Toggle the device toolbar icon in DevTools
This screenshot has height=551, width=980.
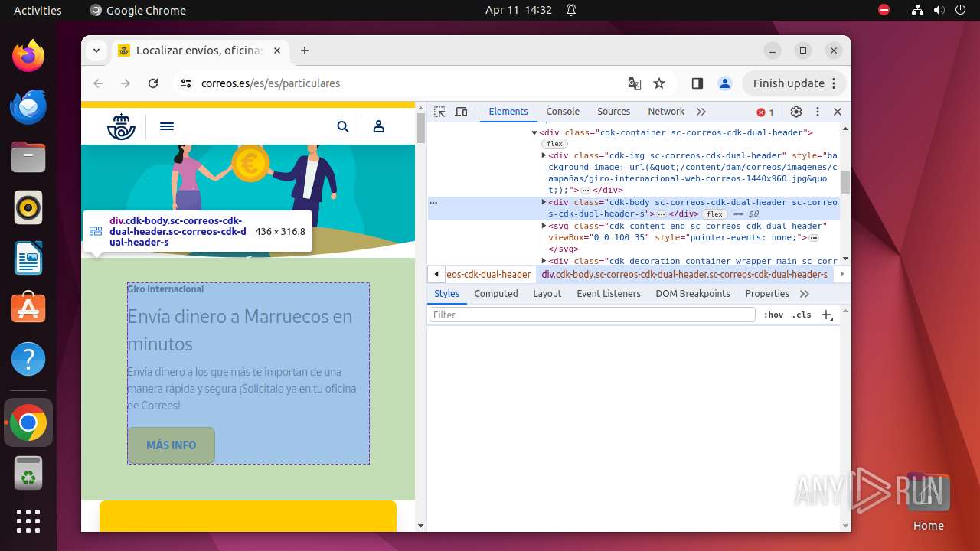(461, 112)
